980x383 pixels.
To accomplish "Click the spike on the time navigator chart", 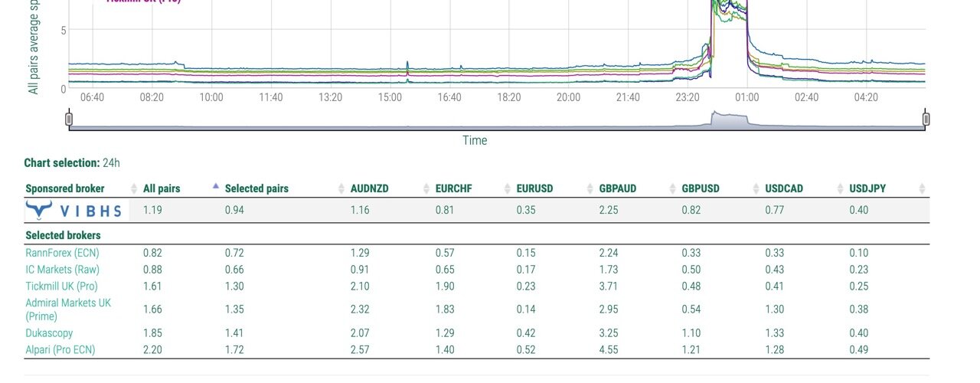I will pos(729,120).
